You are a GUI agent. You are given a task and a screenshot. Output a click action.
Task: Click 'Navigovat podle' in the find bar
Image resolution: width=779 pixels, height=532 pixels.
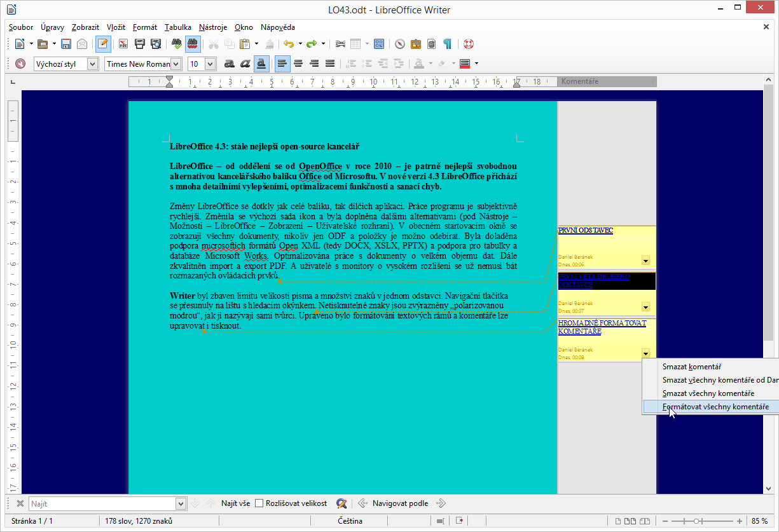pyautogui.click(x=400, y=503)
